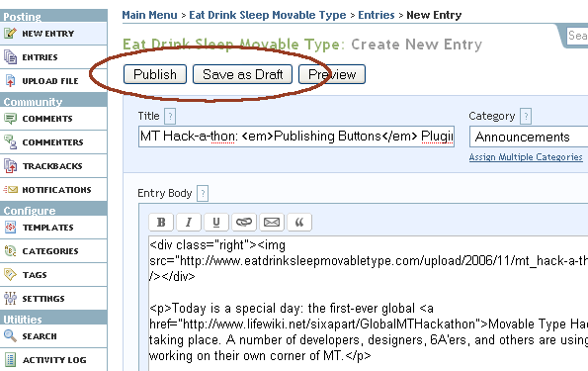This screenshot has width=588, height=371.
Task: Click the Entries pages icon
Action: pyautogui.click(x=10, y=57)
